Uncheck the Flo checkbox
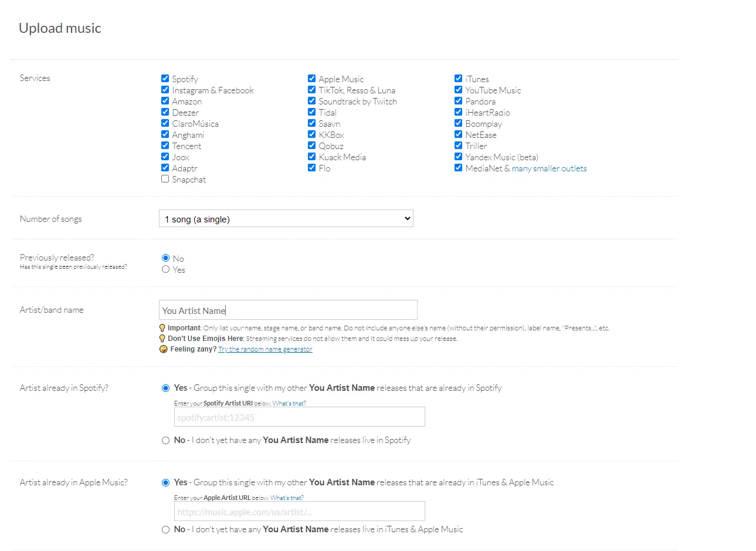 [312, 168]
